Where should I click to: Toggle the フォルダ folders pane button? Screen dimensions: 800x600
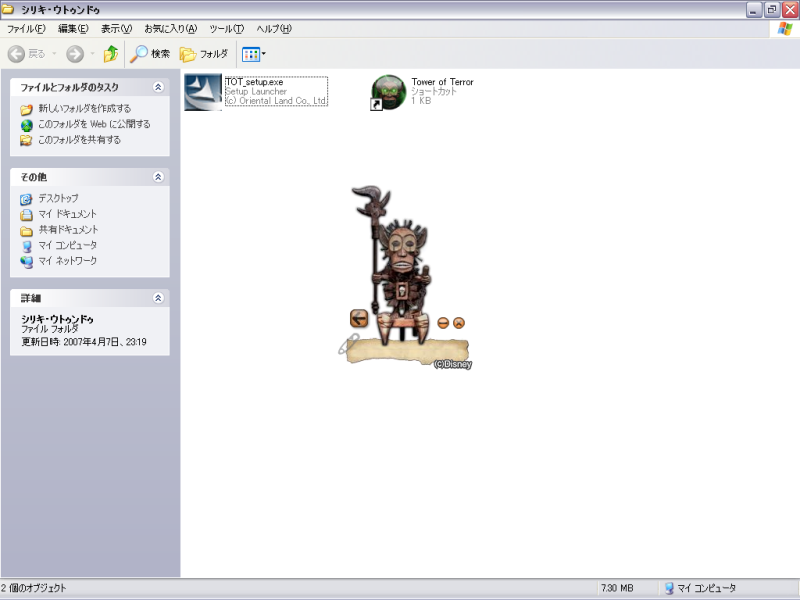204,54
